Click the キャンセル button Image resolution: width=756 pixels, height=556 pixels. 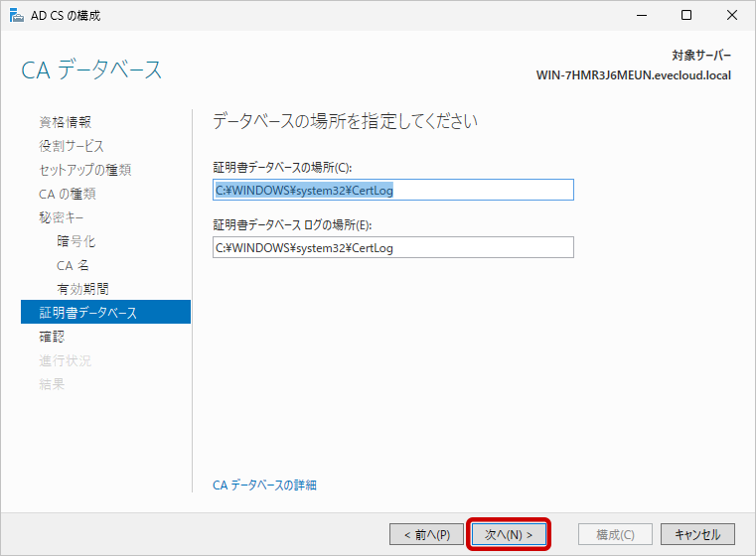pos(697,534)
